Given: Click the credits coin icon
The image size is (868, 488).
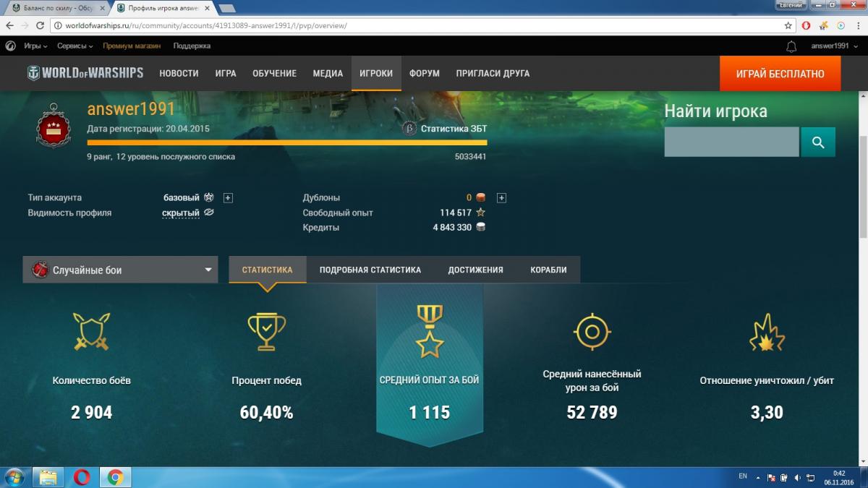Looking at the screenshot, I should pyautogui.click(x=480, y=227).
